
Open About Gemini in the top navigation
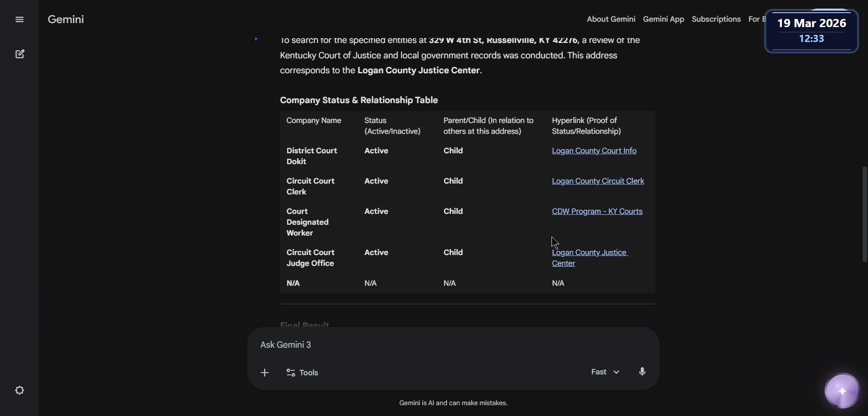611,19
